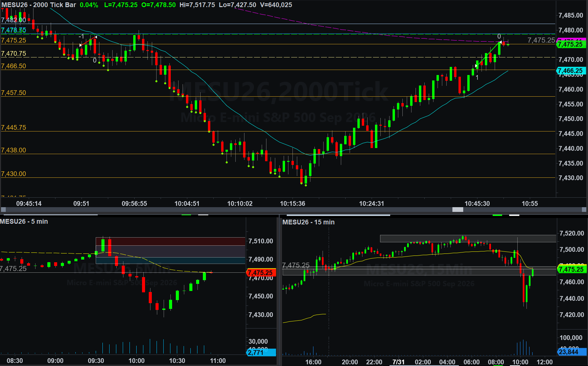Select the dark red zone rectangle on 5 min chart
Screen dimensions: 588x366
(170, 242)
